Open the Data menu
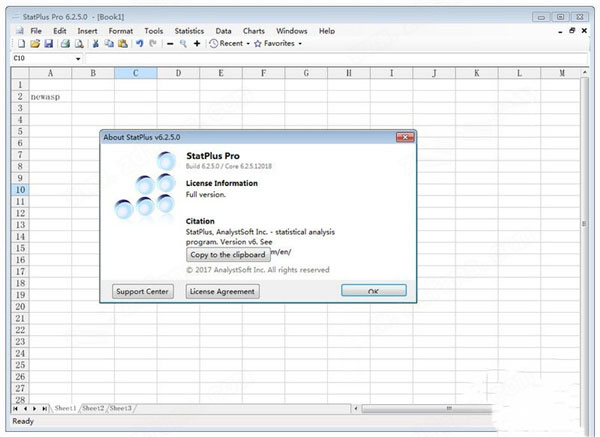 [x=223, y=31]
